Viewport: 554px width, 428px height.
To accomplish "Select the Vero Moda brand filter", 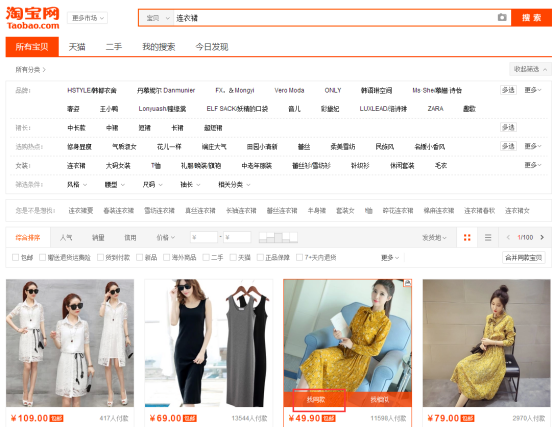I will pos(289,90).
